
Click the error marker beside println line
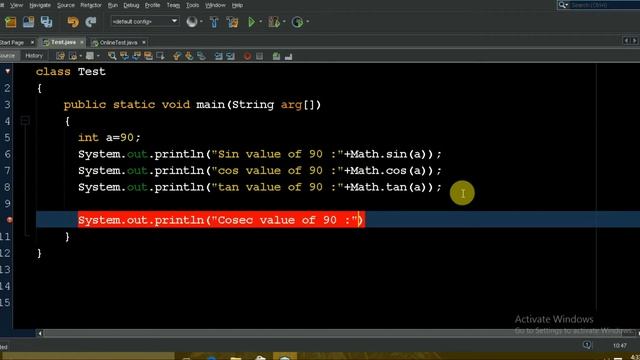coord(9,220)
